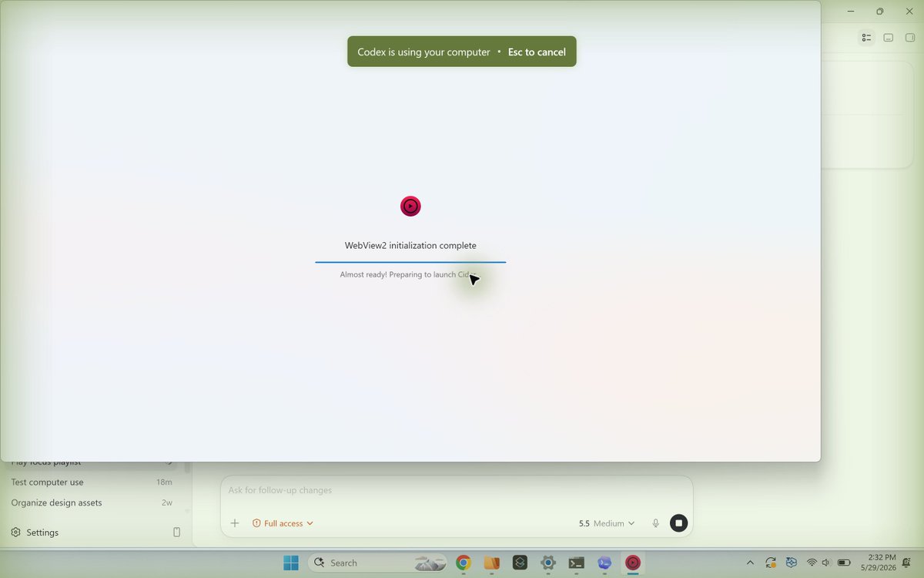Toggle the task list view icon in Codex
Image resolution: width=924 pixels, height=578 pixels.
coord(866,37)
